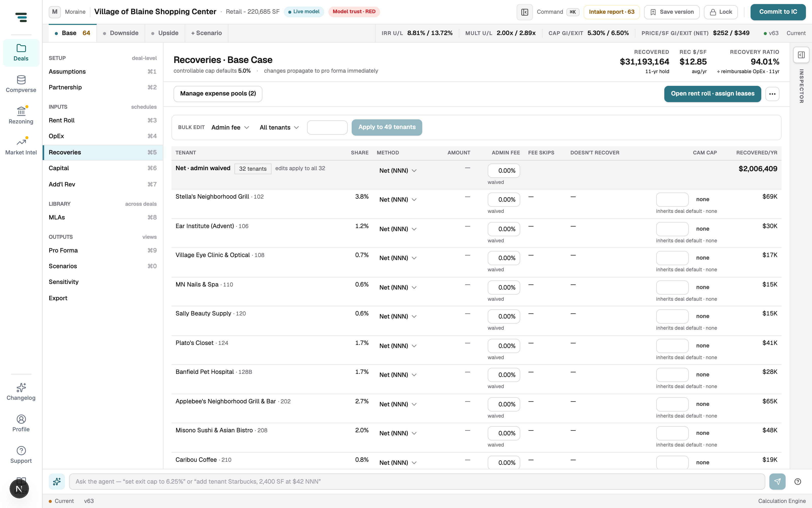Edit CAM cap for Misono Sushi & Asian Bistro
The image size is (812, 508).
[672, 433]
